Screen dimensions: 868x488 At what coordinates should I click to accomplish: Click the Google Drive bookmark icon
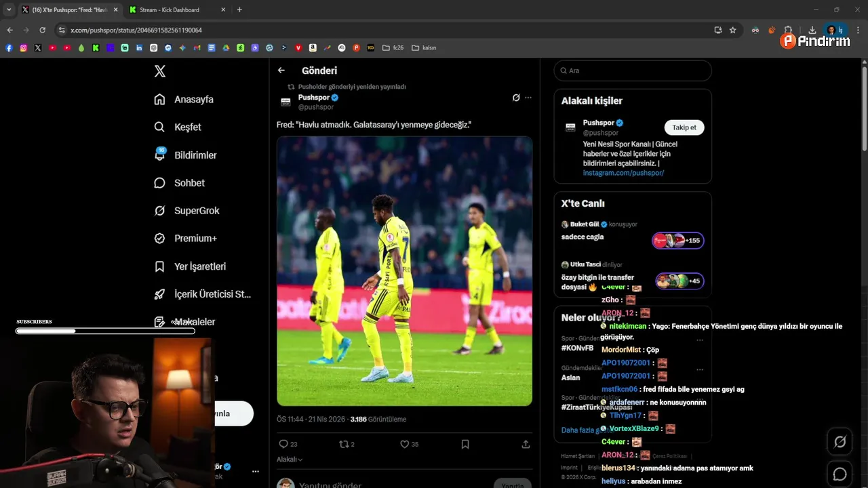pos(226,47)
